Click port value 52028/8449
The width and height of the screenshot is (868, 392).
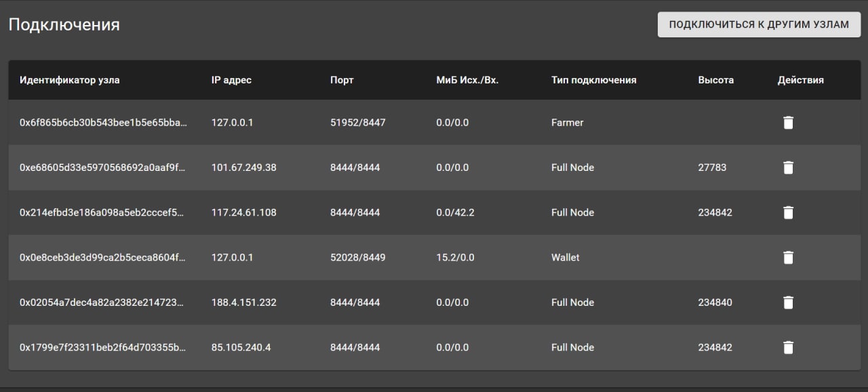point(358,258)
